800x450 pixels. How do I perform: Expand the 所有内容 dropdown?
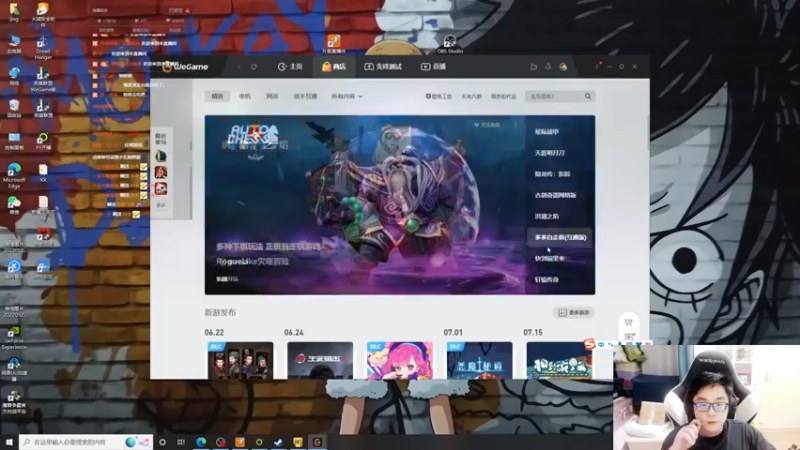click(x=346, y=96)
